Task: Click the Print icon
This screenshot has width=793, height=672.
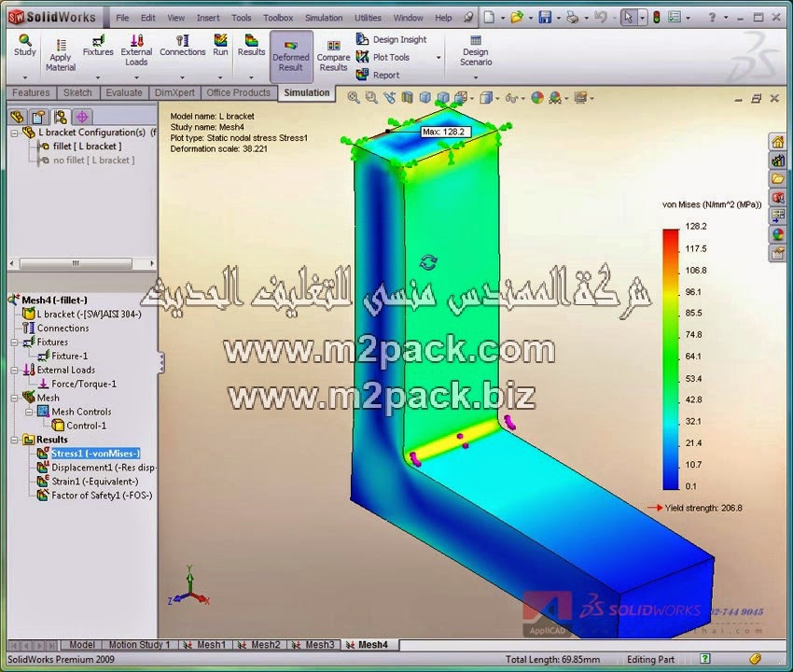Action: point(573,18)
